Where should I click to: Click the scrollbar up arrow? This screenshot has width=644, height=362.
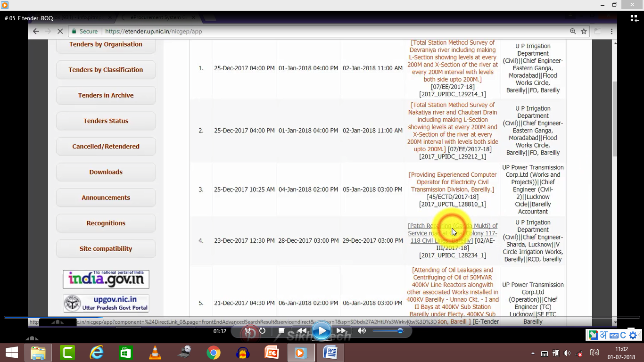614,43
